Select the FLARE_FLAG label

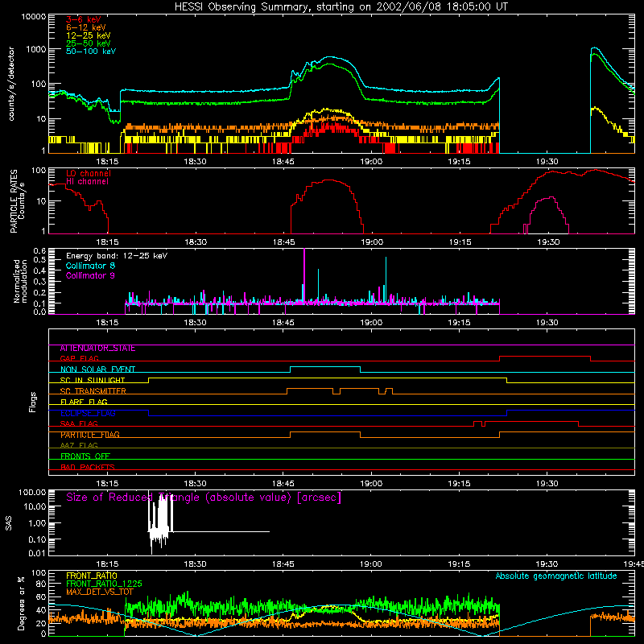(84, 402)
